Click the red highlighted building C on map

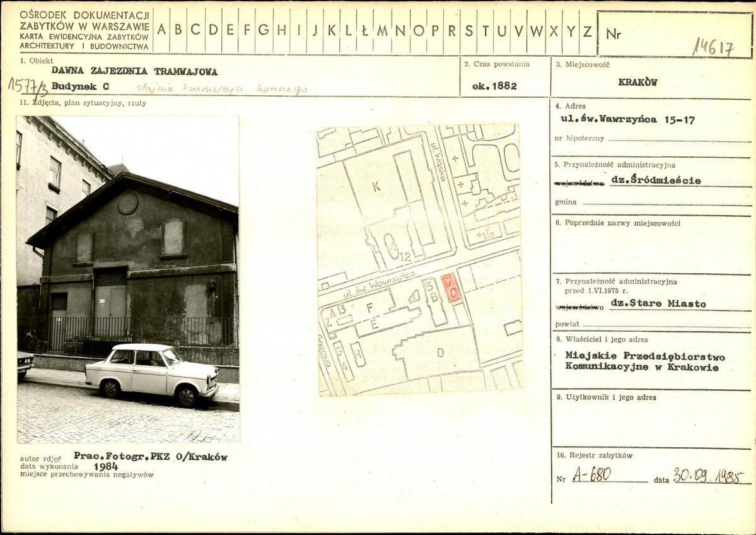pos(451,288)
